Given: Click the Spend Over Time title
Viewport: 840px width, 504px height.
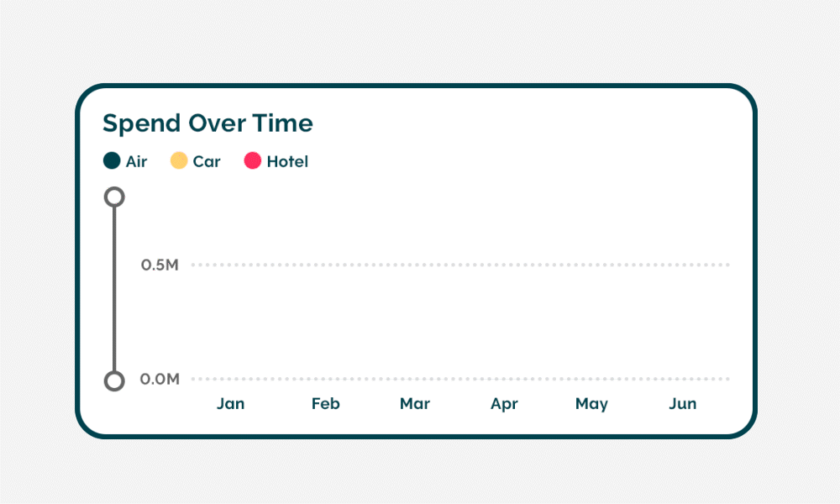Looking at the screenshot, I should [207, 123].
